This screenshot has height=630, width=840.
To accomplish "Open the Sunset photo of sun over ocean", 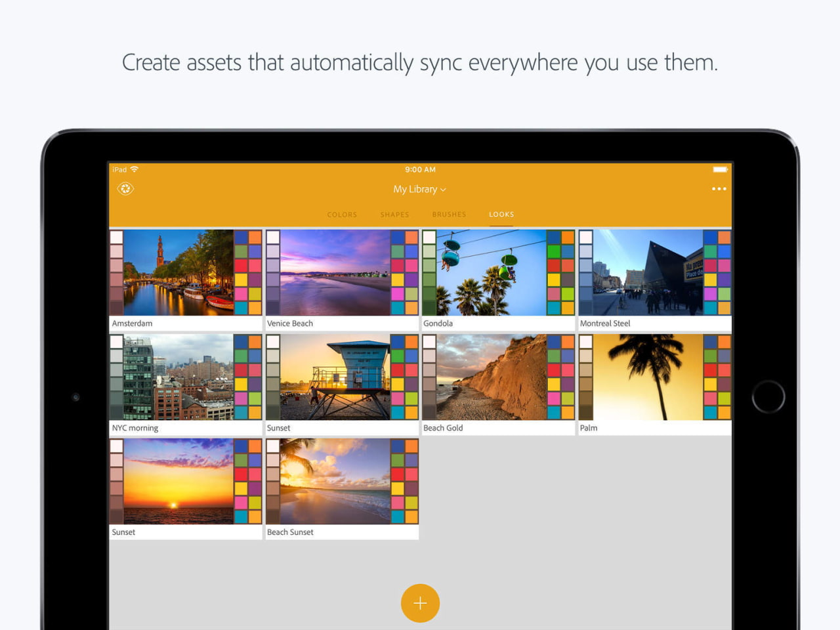I will (178, 482).
